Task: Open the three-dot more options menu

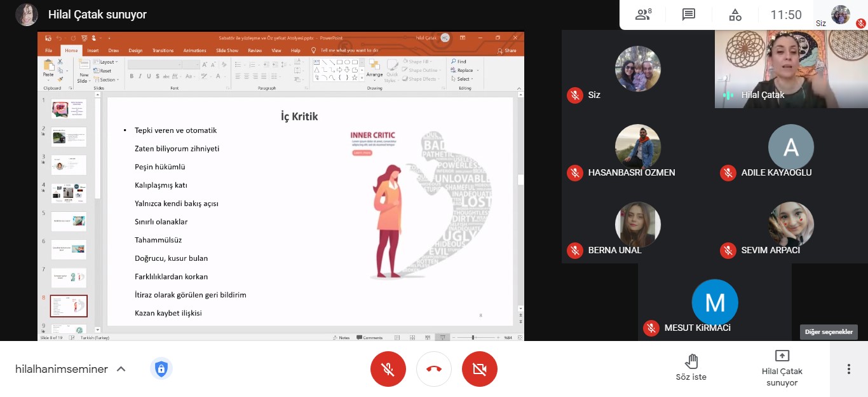Action: (848, 369)
